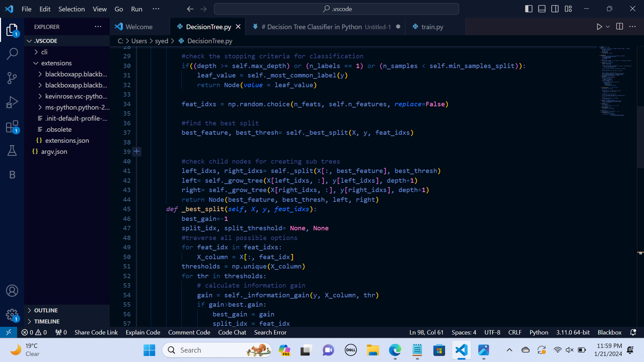Expand the ms-python.python folder
644x362 pixels.
(x=67, y=107)
